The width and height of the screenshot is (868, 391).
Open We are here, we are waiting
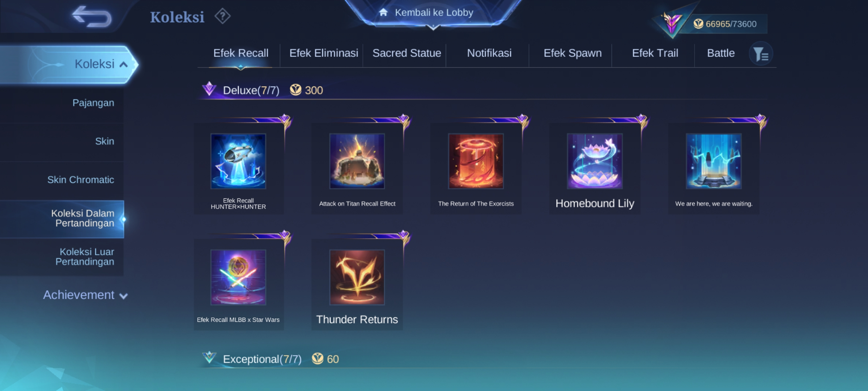pyautogui.click(x=714, y=169)
